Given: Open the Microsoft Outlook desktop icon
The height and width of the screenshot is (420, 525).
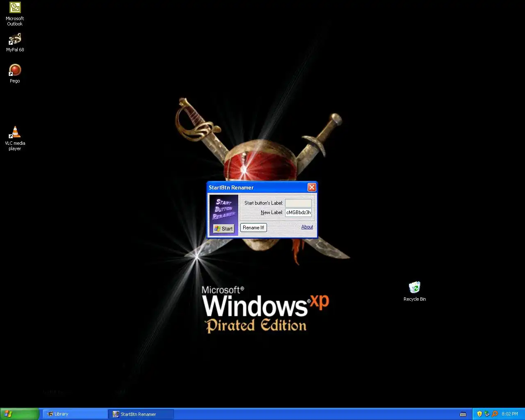Looking at the screenshot, I should point(15,14).
